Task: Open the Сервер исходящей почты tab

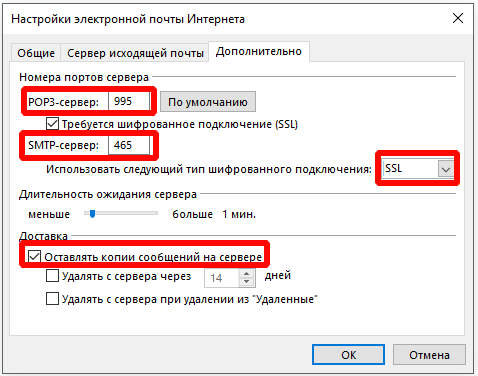Action: [x=135, y=53]
